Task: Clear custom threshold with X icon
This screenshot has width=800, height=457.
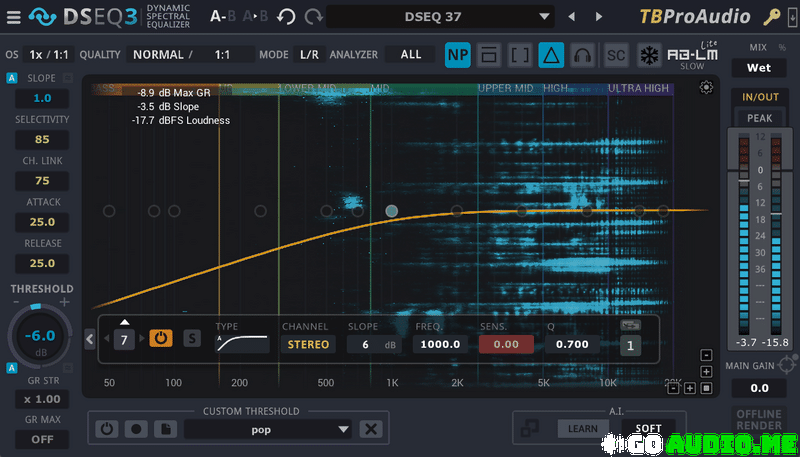Action: point(371,429)
